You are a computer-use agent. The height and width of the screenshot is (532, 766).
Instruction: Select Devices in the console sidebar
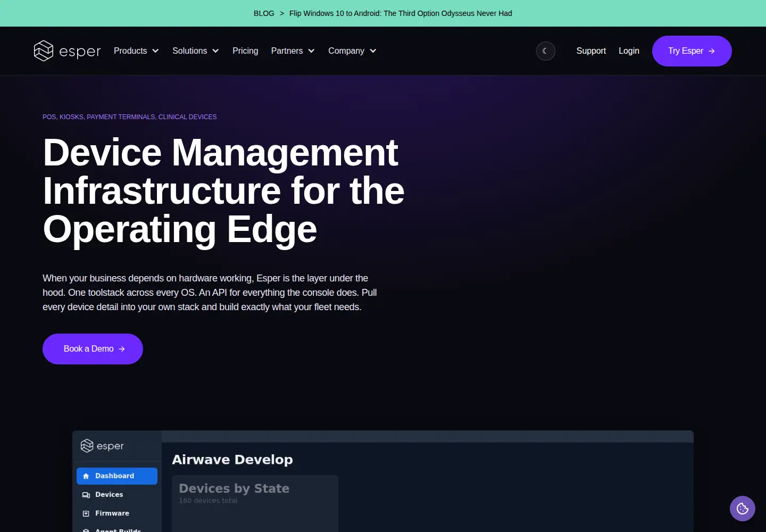tap(117, 495)
